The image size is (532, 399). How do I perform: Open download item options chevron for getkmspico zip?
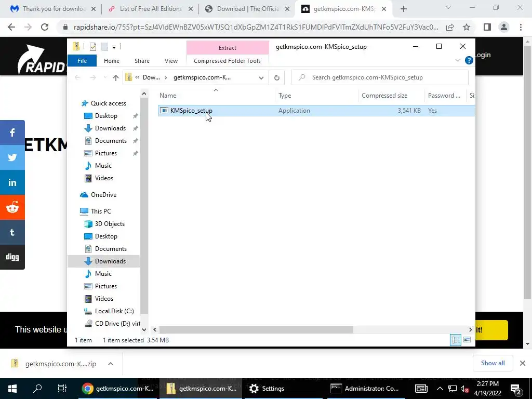pyautogui.click(x=111, y=364)
